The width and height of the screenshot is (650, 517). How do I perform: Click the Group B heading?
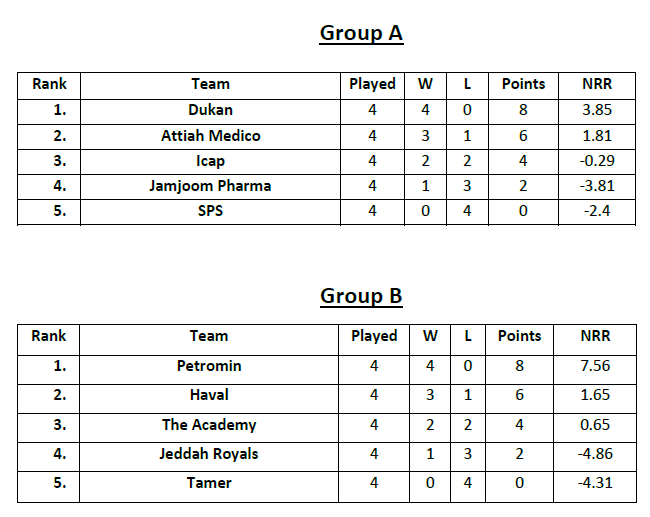[361, 296]
